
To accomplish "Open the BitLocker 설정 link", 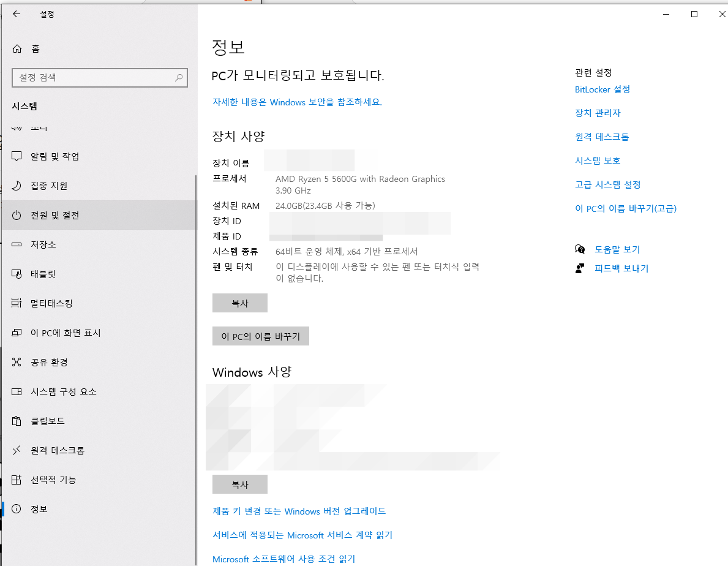I will pyautogui.click(x=602, y=89).
